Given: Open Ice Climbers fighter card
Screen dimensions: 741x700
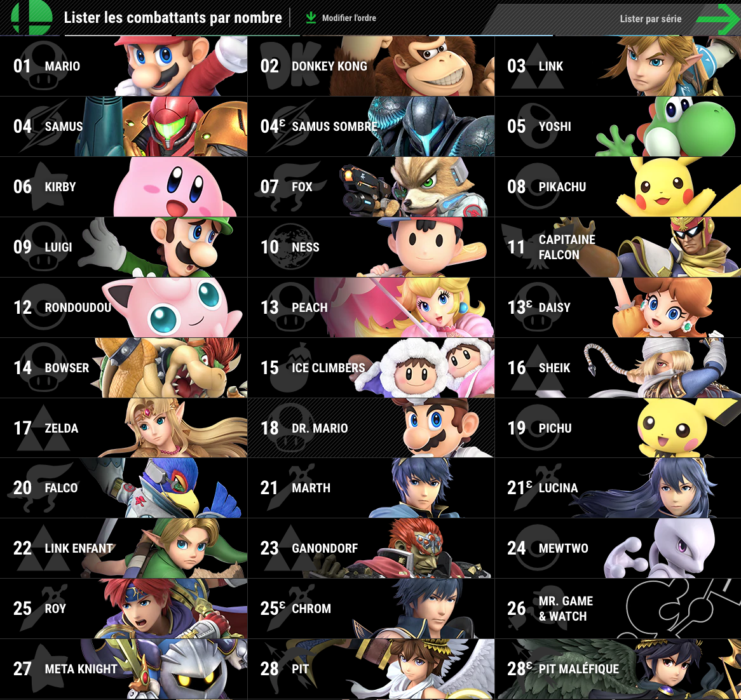Looking at the screenshot, I should 371,368.
